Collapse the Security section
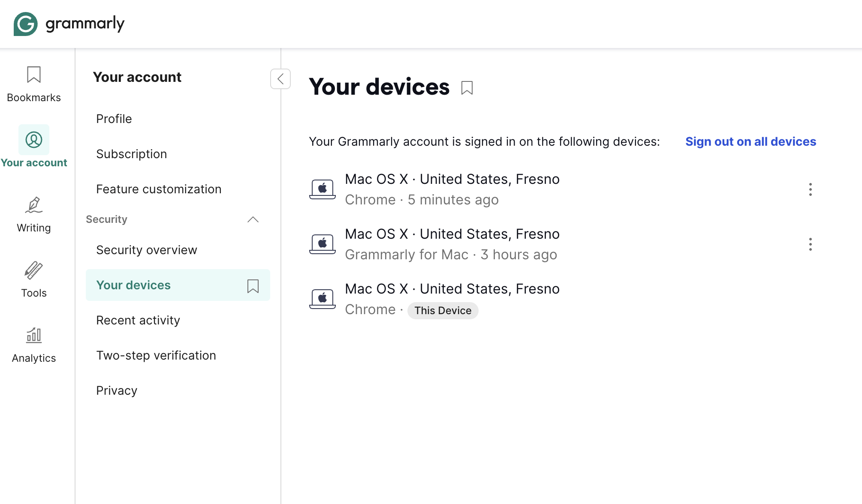This screenshot has height=504, width=862. point(253,219)
